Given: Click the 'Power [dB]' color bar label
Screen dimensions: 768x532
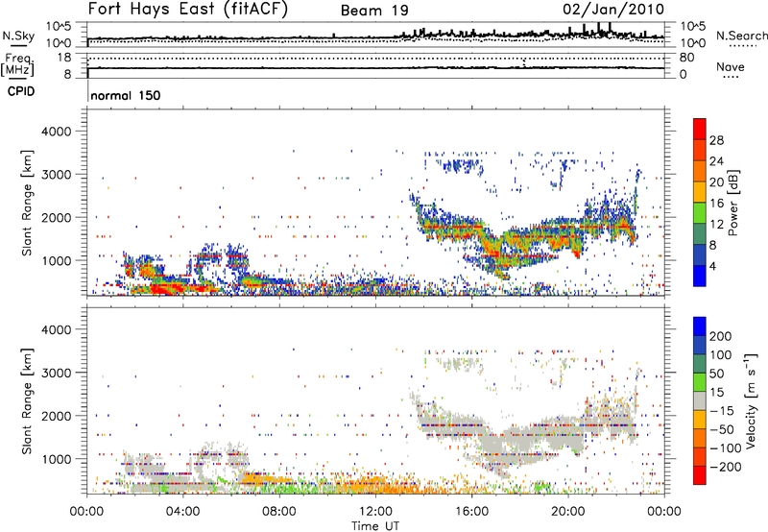Looking at the screenshot, I should (733, 203).
